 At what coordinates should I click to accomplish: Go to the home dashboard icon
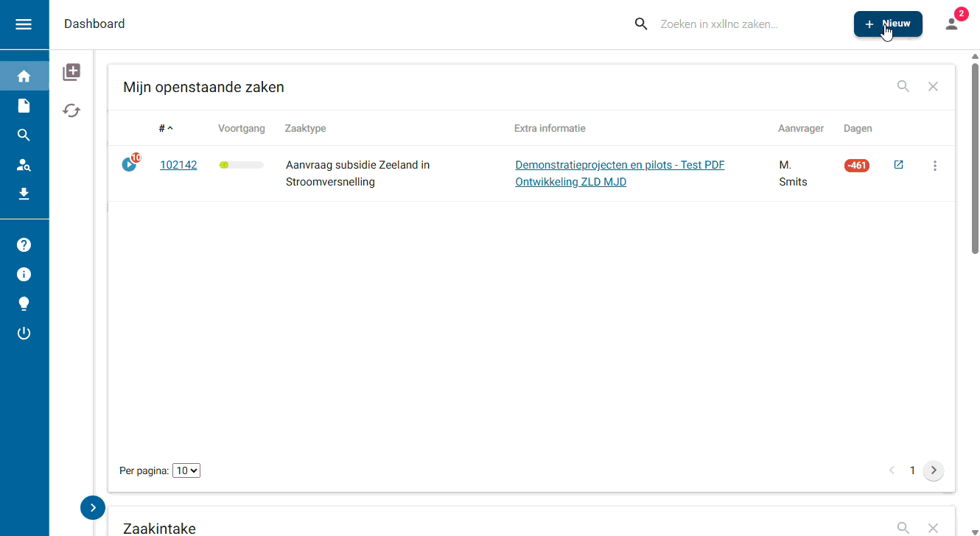coord(24,76)
